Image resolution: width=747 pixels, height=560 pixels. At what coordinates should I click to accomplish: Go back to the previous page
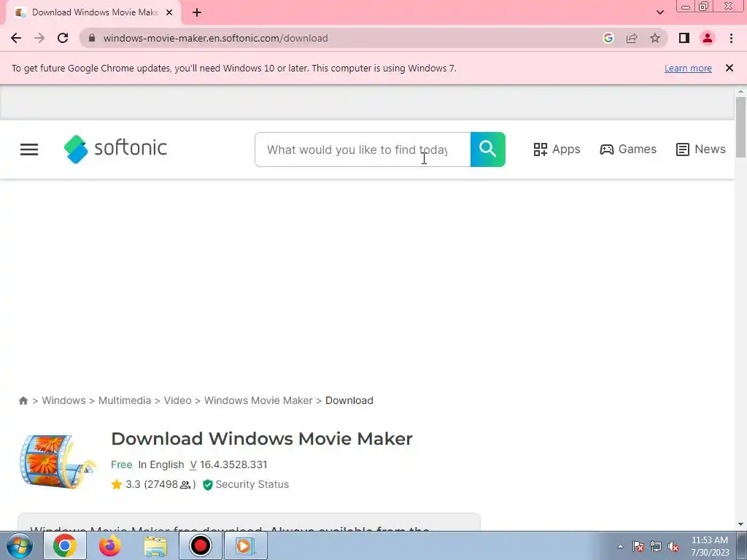coord(16,38)
